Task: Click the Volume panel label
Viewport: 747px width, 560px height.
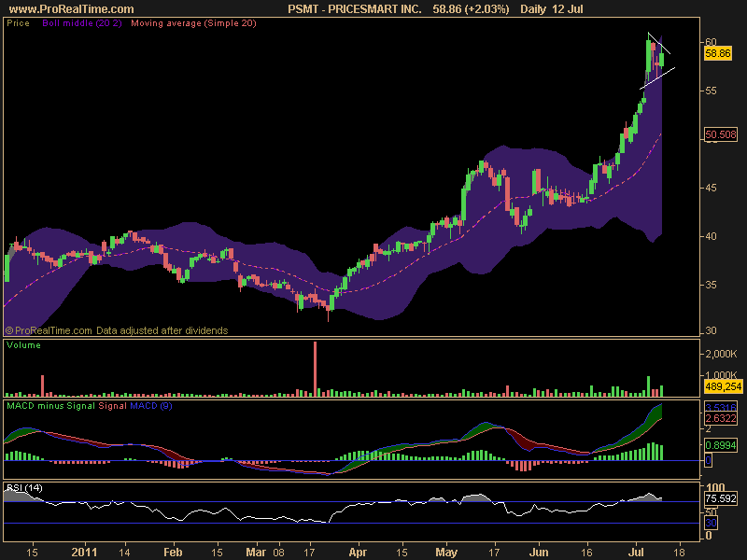Action: pyautogui.click(x=23, y=345)
